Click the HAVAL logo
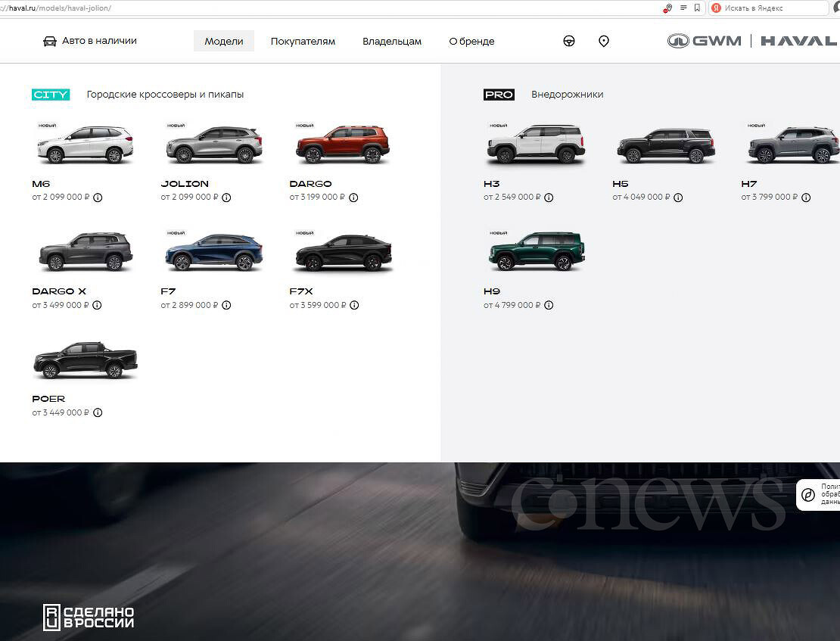Viewport: 840px width, 641px height. point(798,41)
